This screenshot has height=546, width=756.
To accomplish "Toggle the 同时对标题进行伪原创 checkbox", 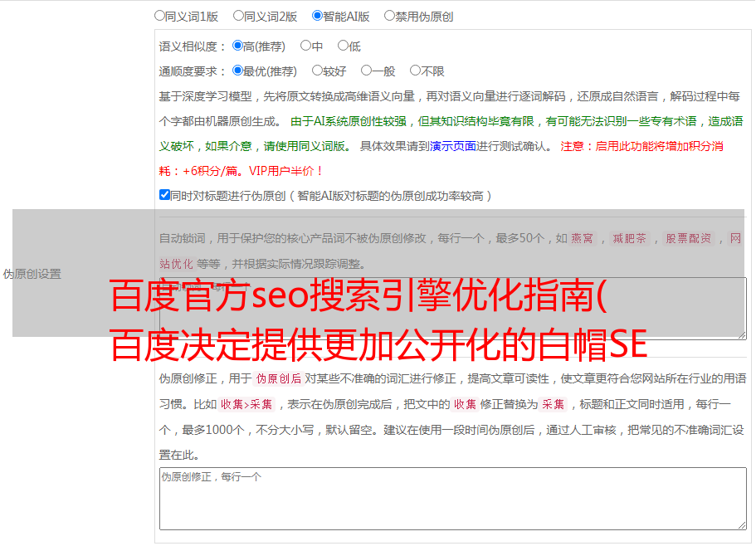I will 164,195.
